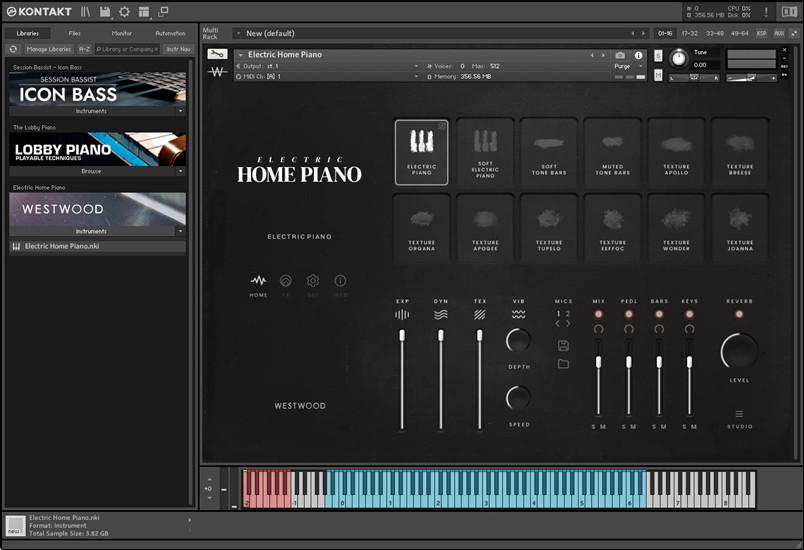Toggle the MIX mic channel power light
Screen dimensions: 804x550
[598, 314]
